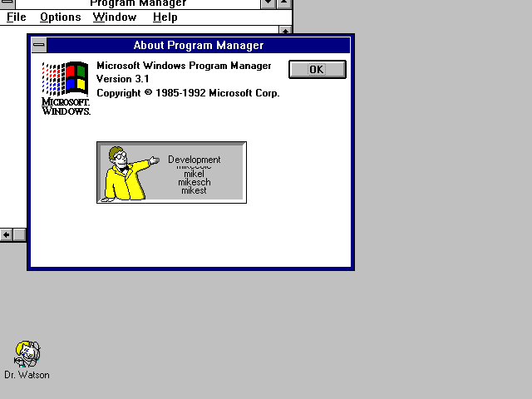This screenshot has height=399, width=532.
Task: Click the About Program Manager title bar
Action: (199, 46)
